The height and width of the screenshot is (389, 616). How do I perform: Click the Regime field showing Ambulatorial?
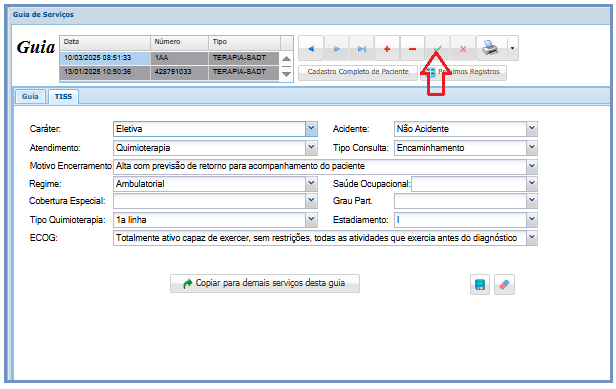(209, 184)
